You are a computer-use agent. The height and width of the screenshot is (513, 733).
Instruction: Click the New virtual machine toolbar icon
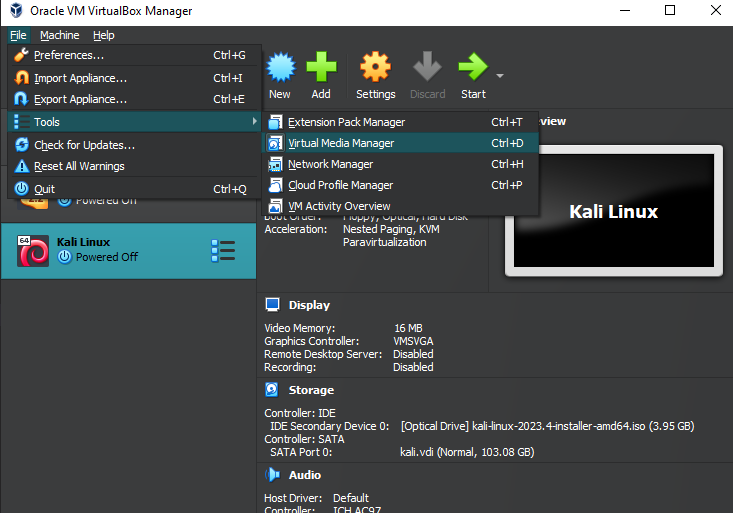[x=280, y=68]
